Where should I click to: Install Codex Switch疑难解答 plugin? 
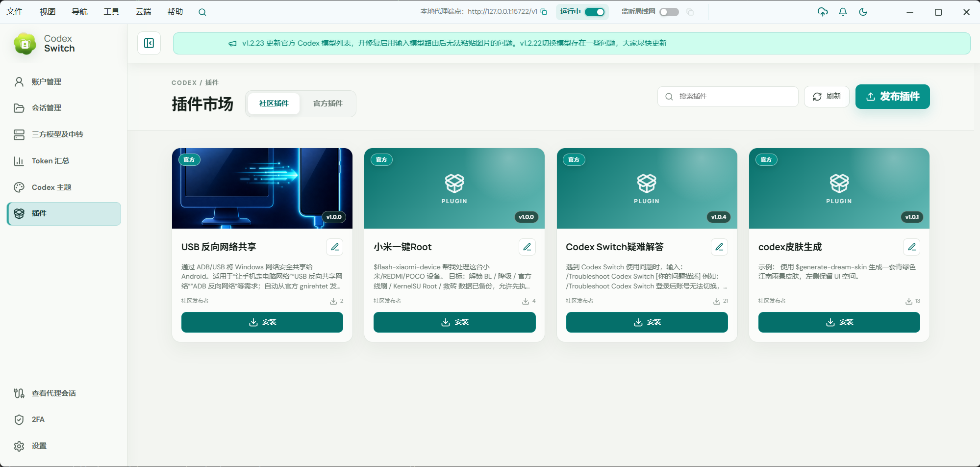(x=647, y=322)
